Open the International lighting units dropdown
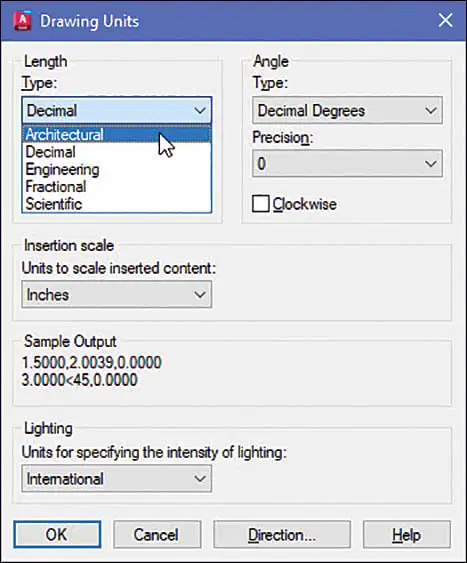Viewport: 467px width, 563px height. coord(117,479)
